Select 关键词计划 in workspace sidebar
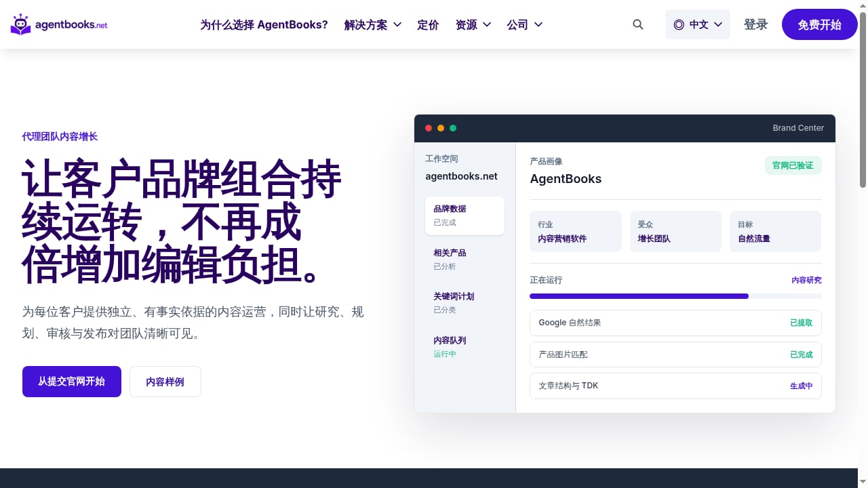The width and height of the screenshot is (868, 488). click(x=465, y=303)
